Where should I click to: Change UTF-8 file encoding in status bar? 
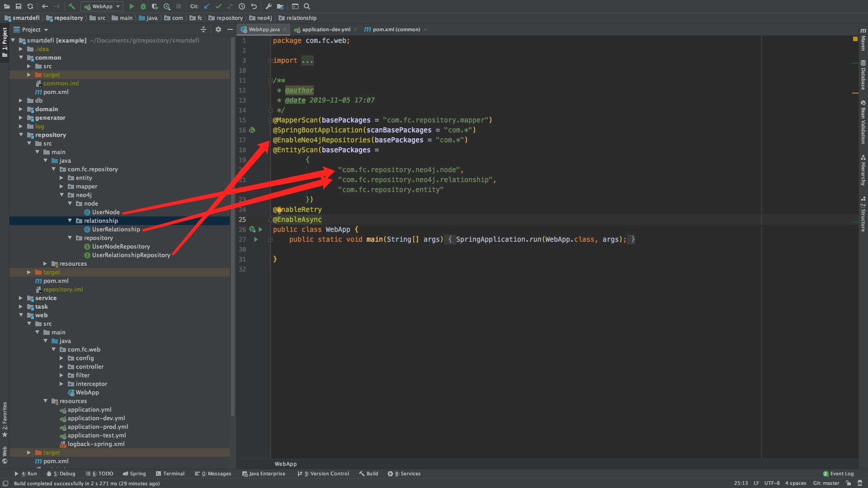coord(772,483)
